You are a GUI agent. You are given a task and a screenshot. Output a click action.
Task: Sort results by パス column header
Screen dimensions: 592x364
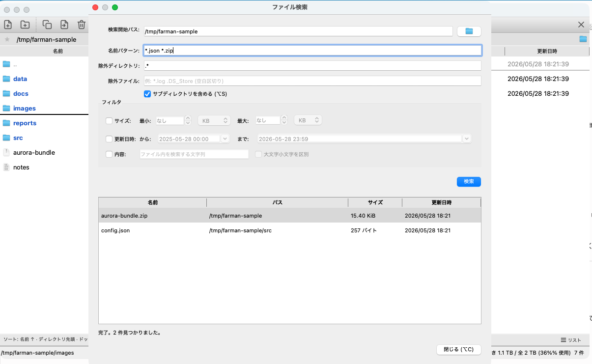pos(278,202)
